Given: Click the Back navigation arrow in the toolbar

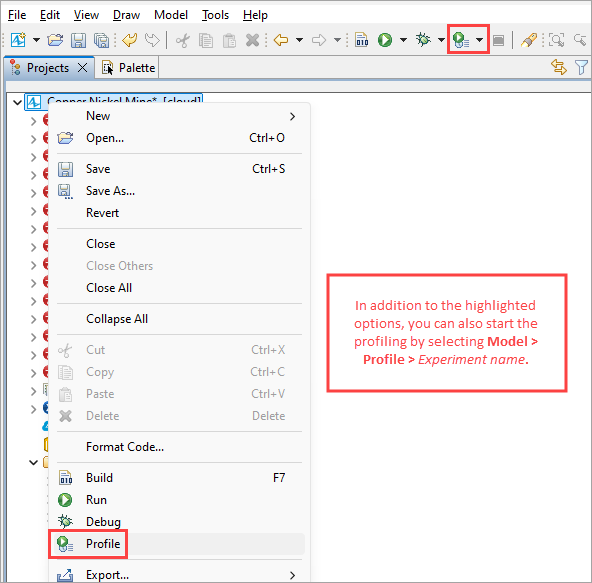Looking at the screenshot, I should [281, 40].
